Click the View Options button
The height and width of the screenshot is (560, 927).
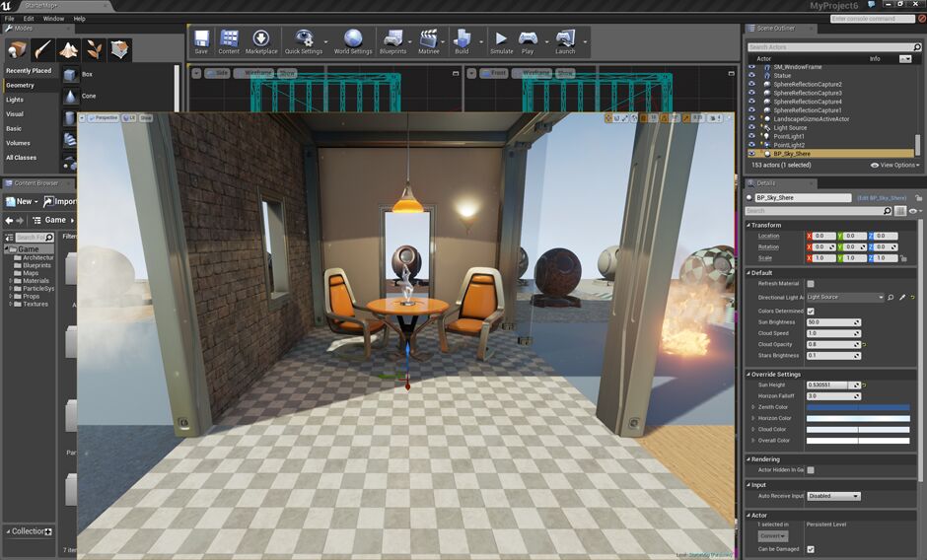[x=895, y=165]
